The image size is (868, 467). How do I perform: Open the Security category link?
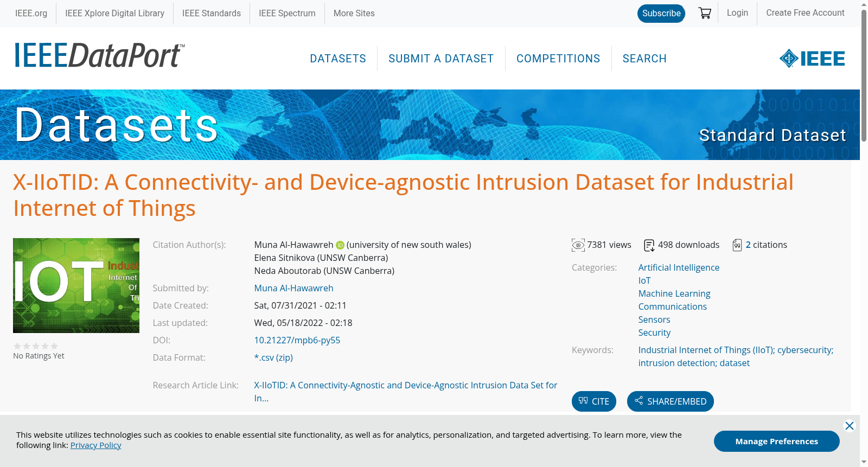point(654,333)
